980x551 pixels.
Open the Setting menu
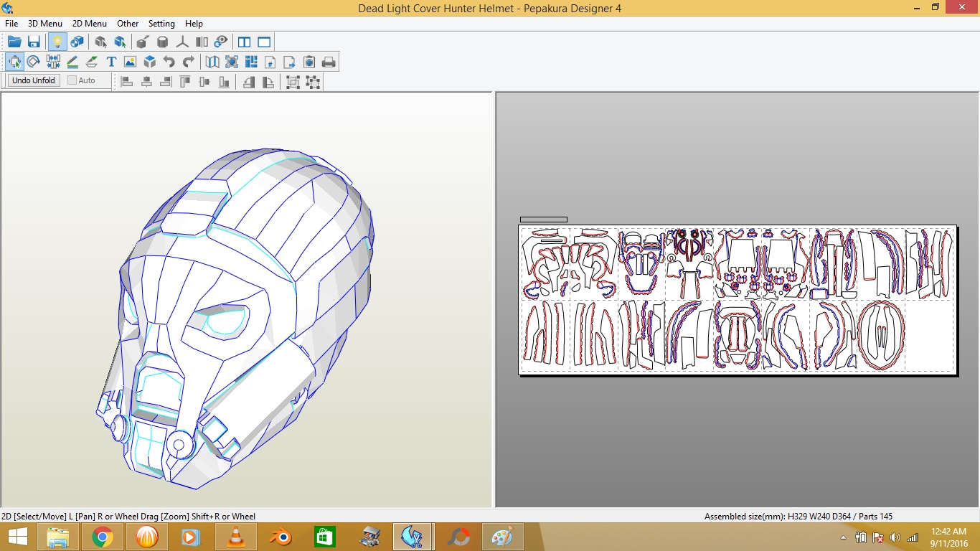[x=161, y=24]
